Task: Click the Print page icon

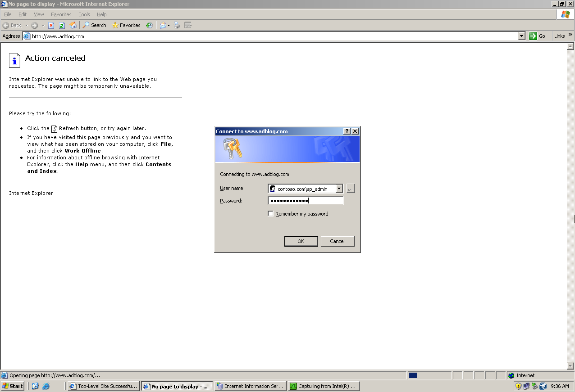Action: [177, 25]
